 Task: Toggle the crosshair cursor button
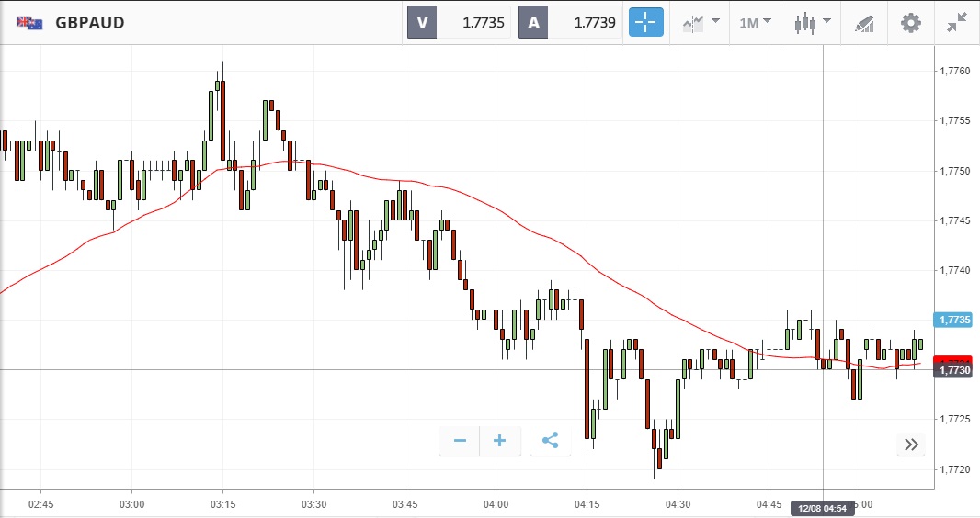[645, 22]
